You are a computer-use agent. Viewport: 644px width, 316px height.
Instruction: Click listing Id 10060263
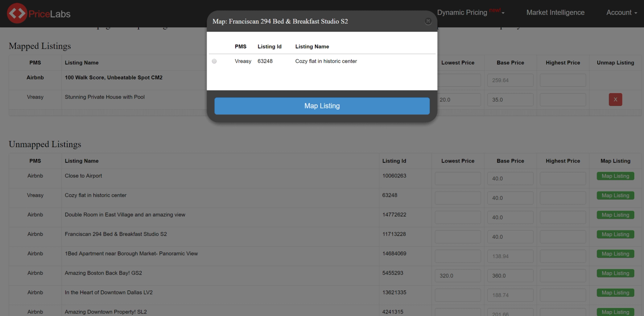[x=394, y=176]
